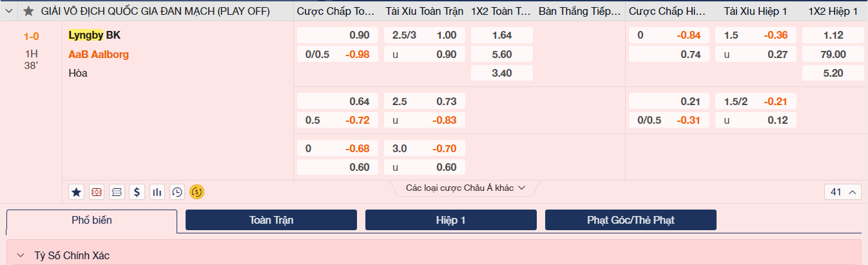The height and width of the screenshot is (265, 868).
Task: Open the live pitch view icon
Action: 97,191
